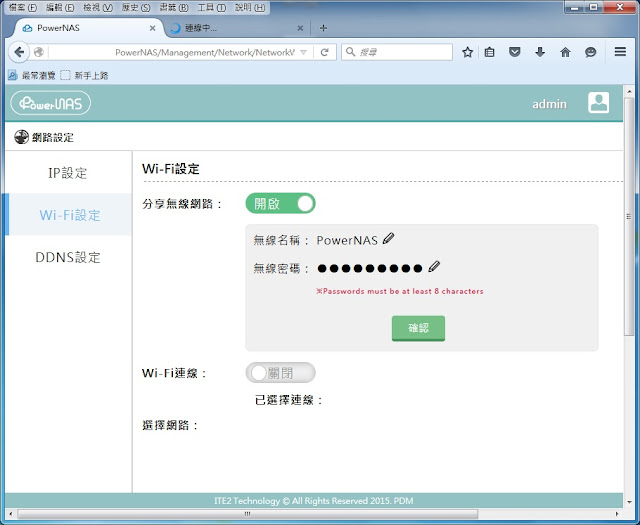This screenshot has width=640, height=525.
Task: Switch to the PowerNAS browser tab
Action: (x=88, y=28)
